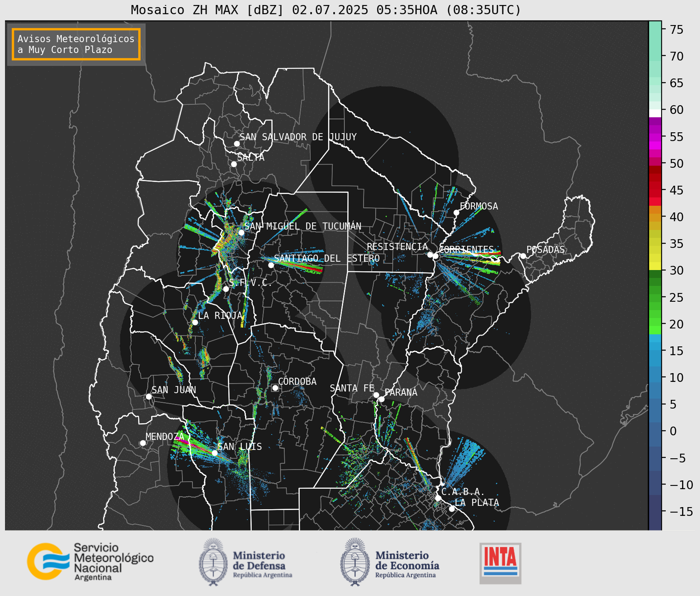Click the MENDOZA label text
700x596 pixels.
pyautogui.click(x=165, y=437)
